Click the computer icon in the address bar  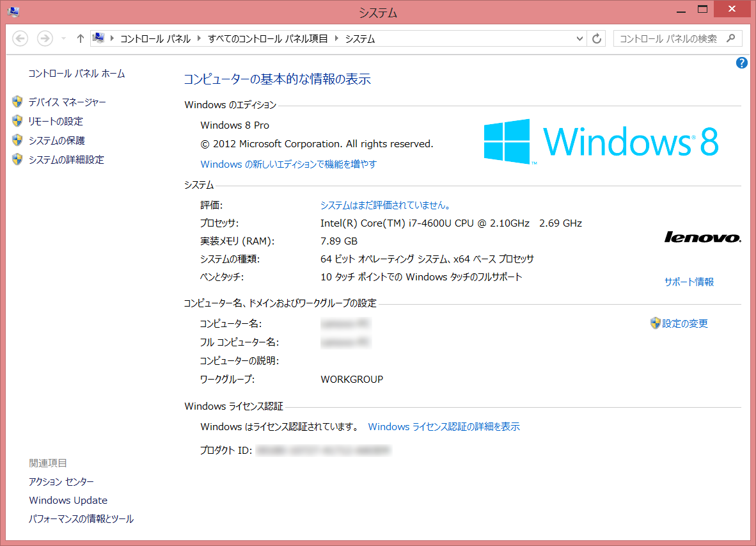click(x=98, y=38)
